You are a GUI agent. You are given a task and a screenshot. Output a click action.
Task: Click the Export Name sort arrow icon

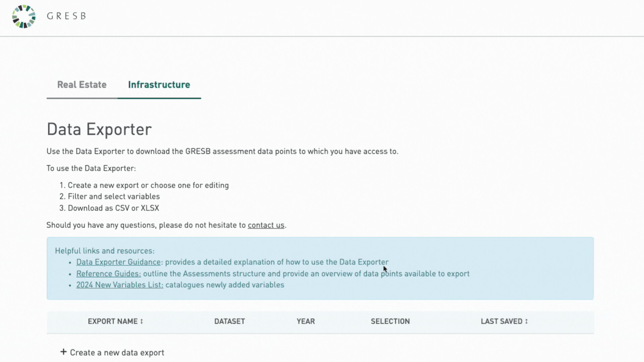tap(142, 321)
